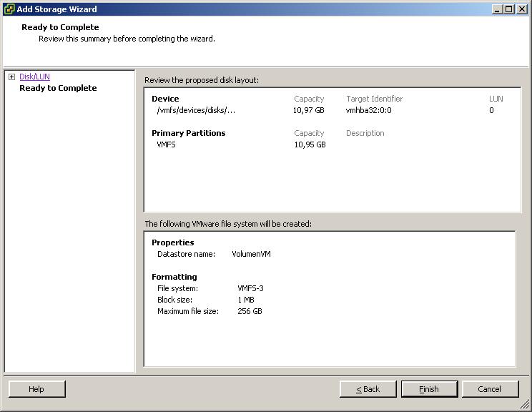Go back with the Back button
Image resolution: width=532 pixels, height=412 pixels.
pyautogui.click(x=368, y=389)
